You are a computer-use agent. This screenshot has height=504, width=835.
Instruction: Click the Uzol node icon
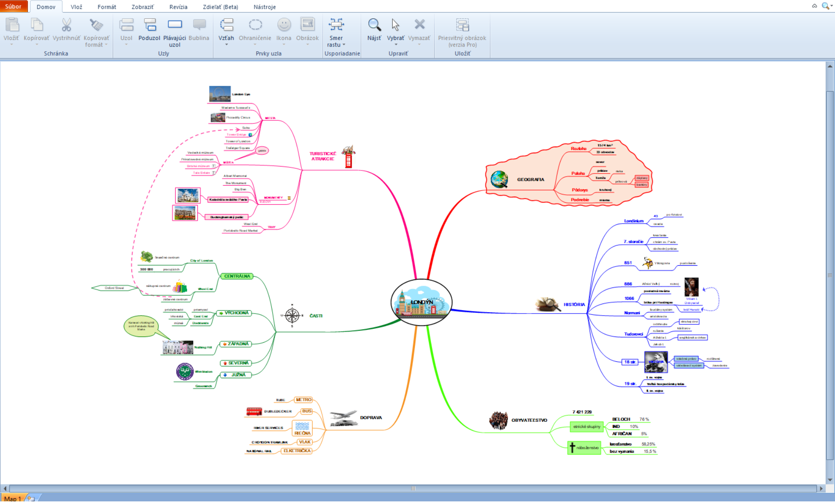click(x=127, y=25)
